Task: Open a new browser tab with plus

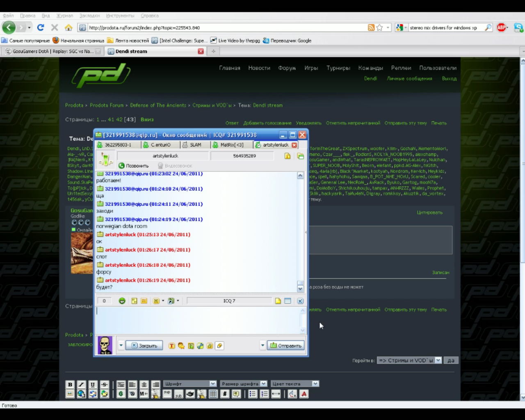Action: click(x=213, y=51)
